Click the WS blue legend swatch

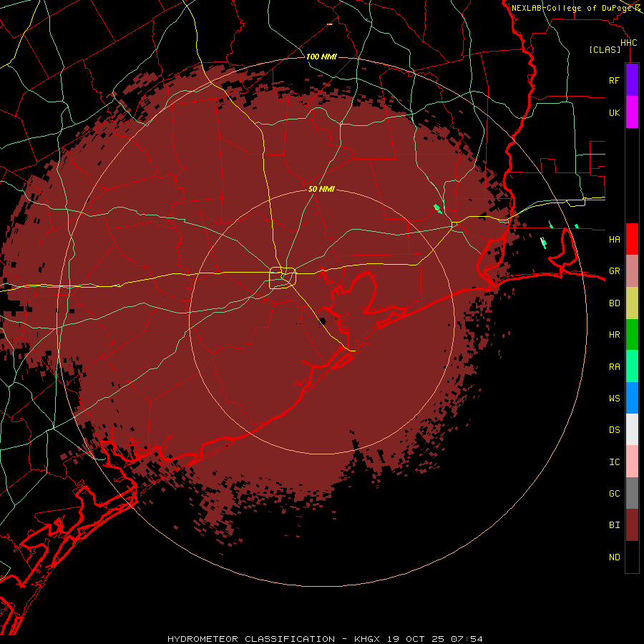tap(632, 398)
